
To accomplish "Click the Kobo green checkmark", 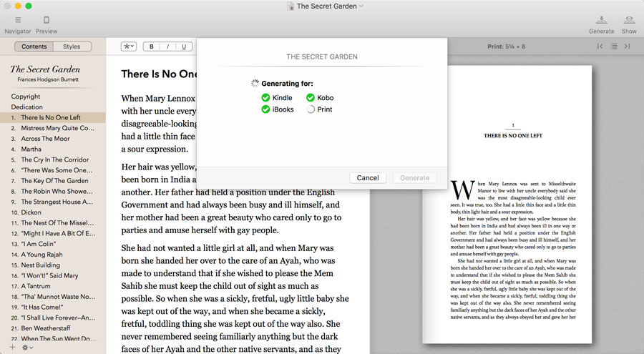I will coord(311,98).
